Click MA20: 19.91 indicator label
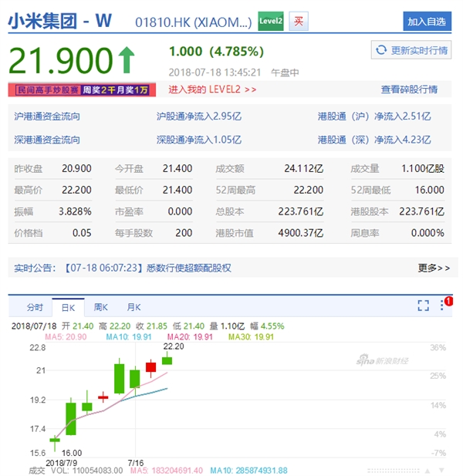463x476 pixels. (x=190, y=337)
